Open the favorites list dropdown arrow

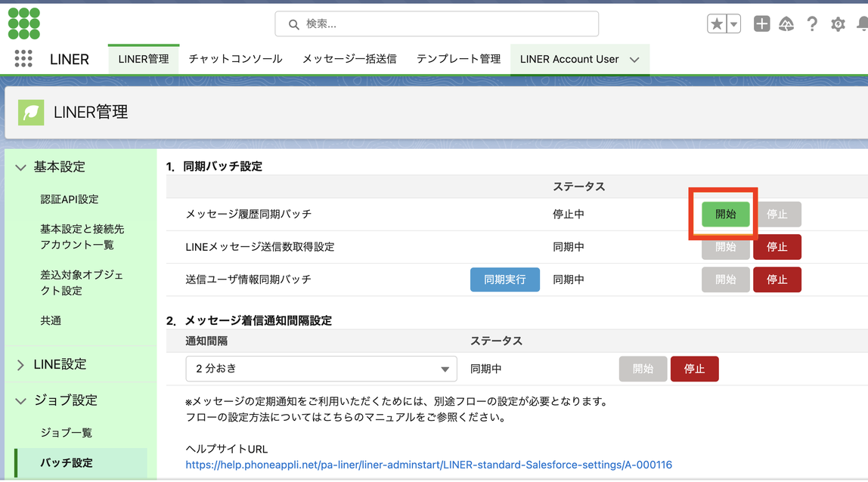733,23
